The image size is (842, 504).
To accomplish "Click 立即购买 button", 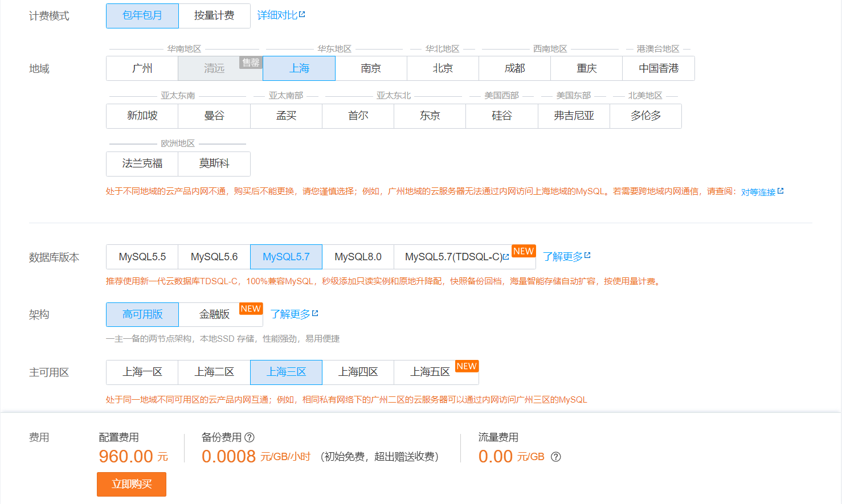I will [x=132, y=484].
